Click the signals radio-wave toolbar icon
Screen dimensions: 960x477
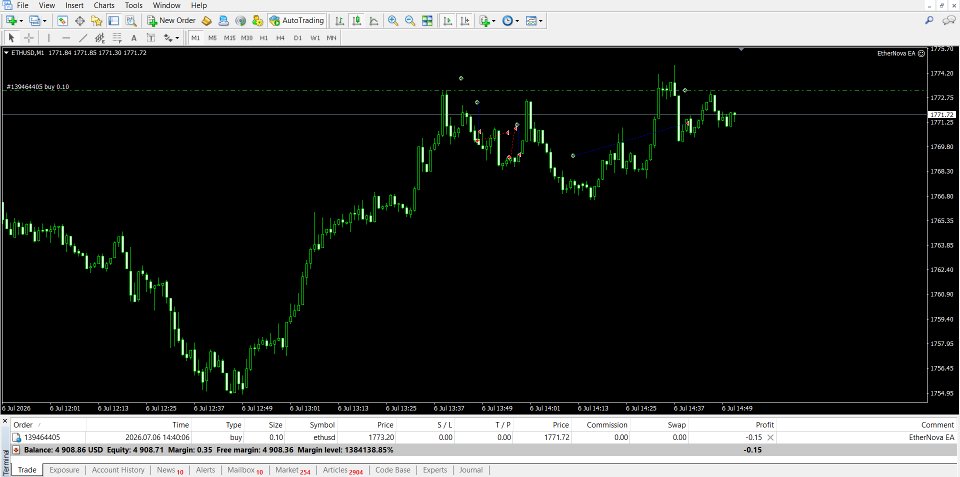point(241,20)
